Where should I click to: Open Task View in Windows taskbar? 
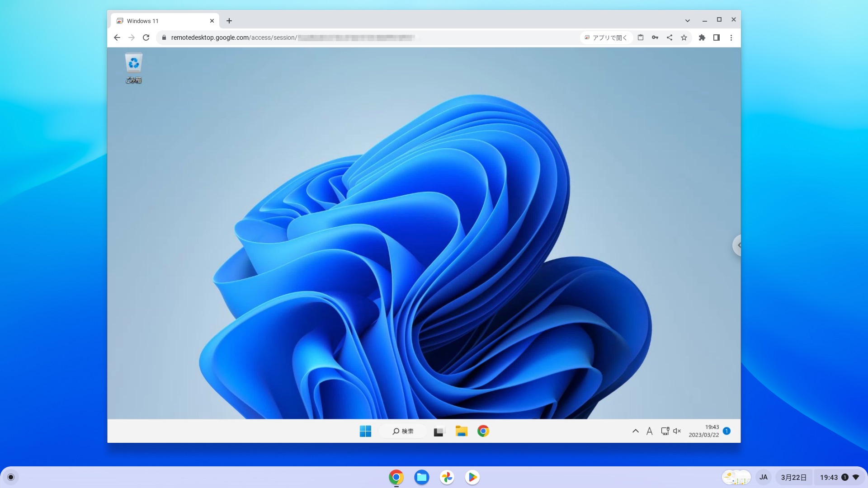pyautogui.click(x=439, y=432)
